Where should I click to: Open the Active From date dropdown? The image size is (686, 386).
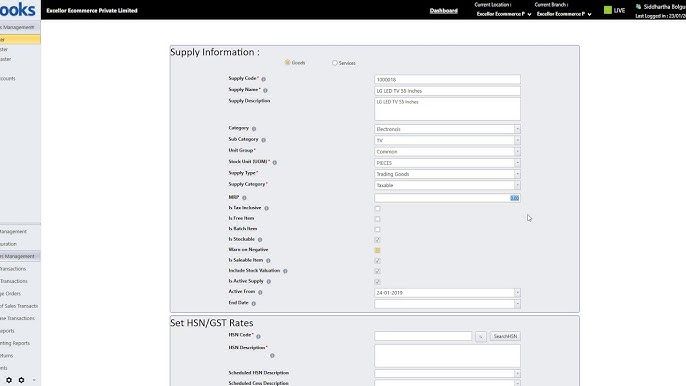[x=517, y=292]
